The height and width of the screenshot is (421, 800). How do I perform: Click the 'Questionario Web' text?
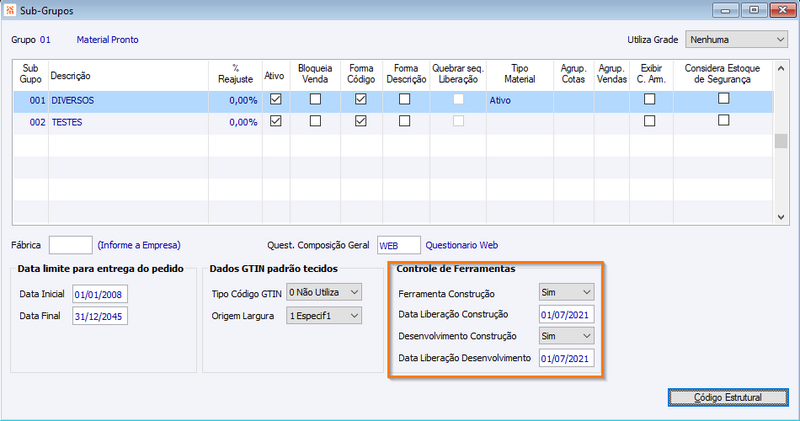pyautogui.click(x=462, y=245)
